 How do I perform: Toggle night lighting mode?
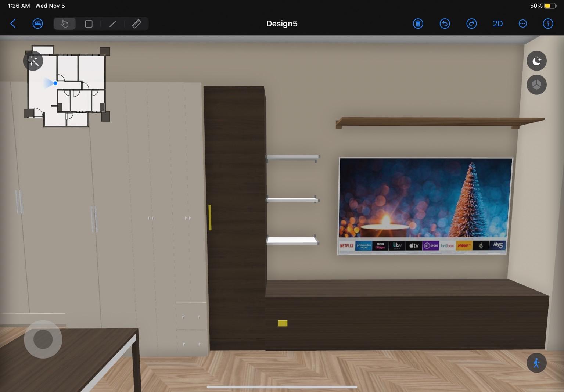(x=536, y=61)
